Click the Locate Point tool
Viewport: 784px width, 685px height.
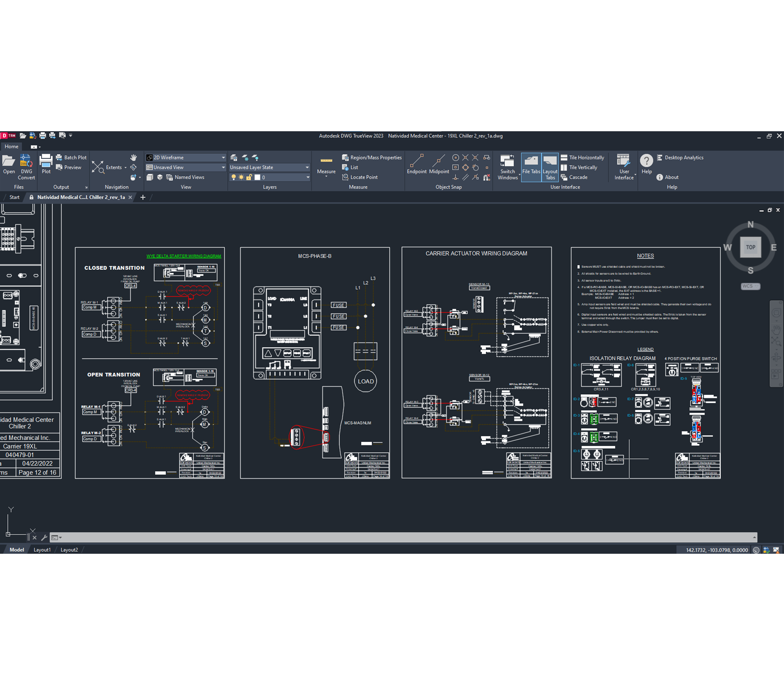[360, 177]
